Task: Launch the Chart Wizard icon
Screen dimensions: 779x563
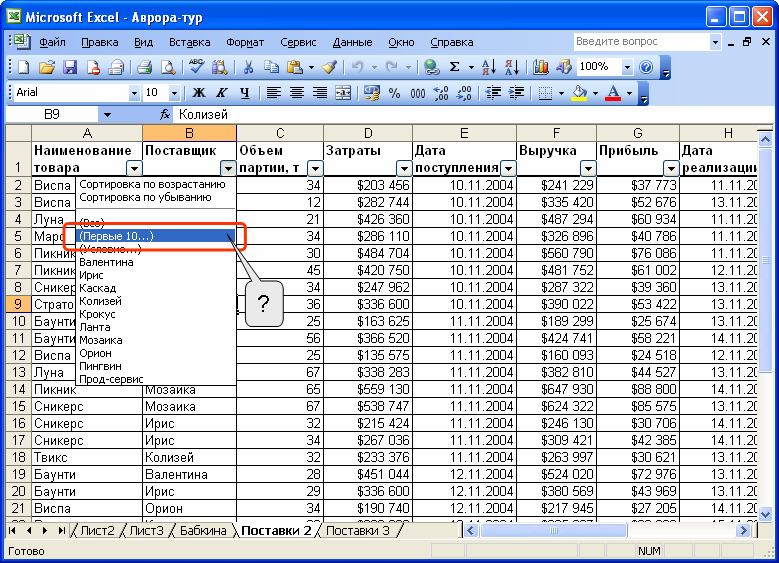Action: pos(541,67)
